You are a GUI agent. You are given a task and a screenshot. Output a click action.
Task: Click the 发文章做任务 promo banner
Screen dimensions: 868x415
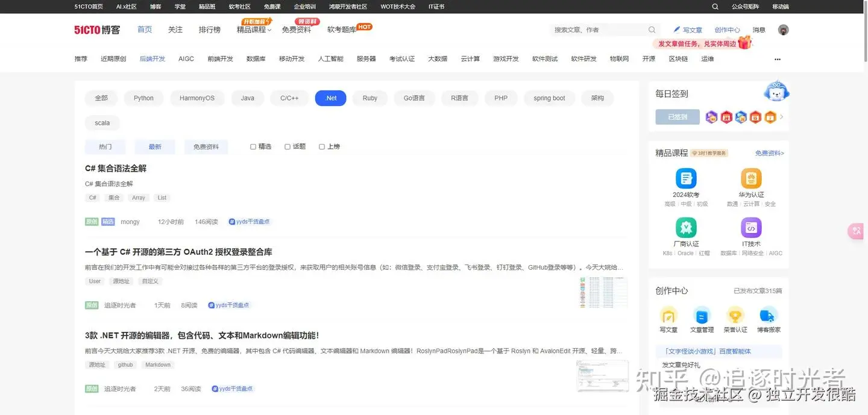(x=703, y=43)
